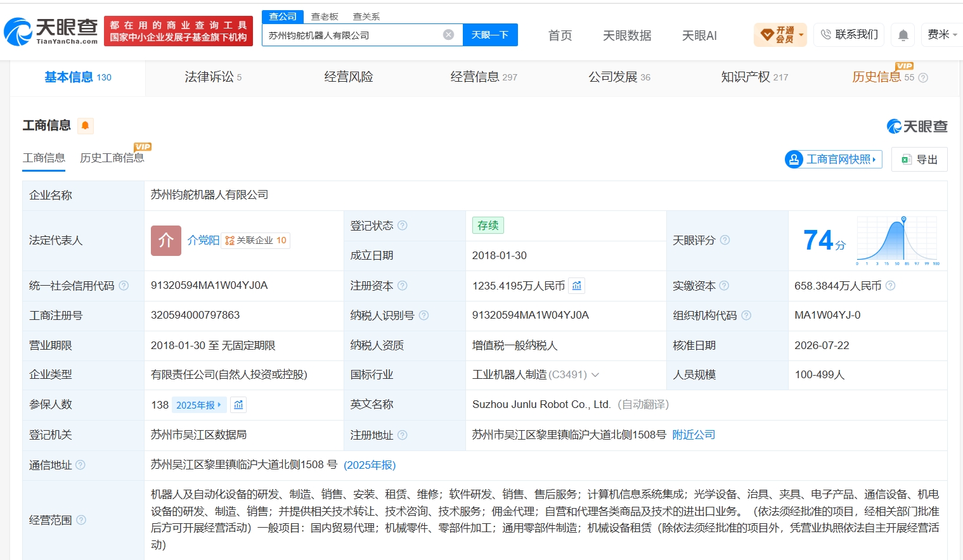Select the 查公司 search tab

[x=283, y=16]
